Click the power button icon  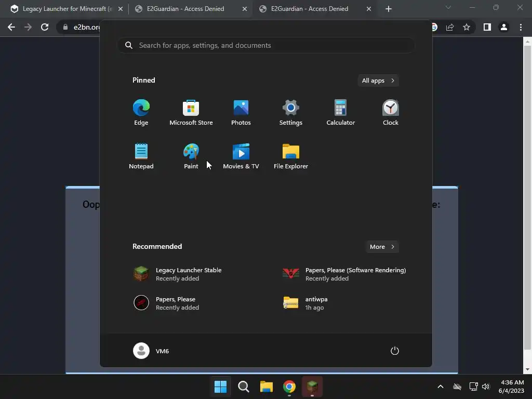395,351
